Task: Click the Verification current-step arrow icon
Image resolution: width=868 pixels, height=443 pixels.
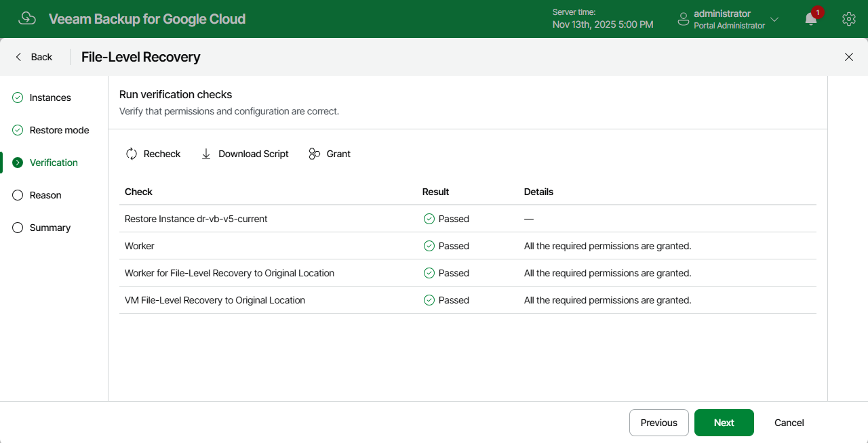Action: [18, 163]
